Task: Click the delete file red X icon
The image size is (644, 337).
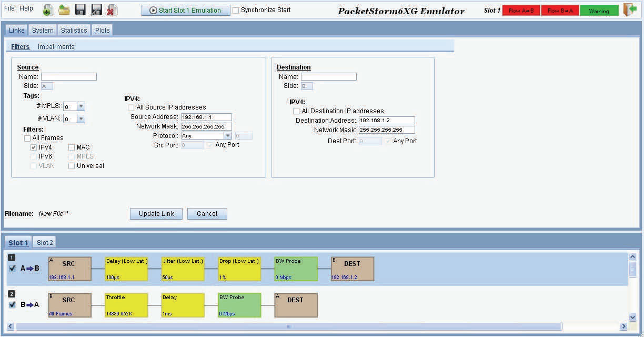Action: pos(112,10)
